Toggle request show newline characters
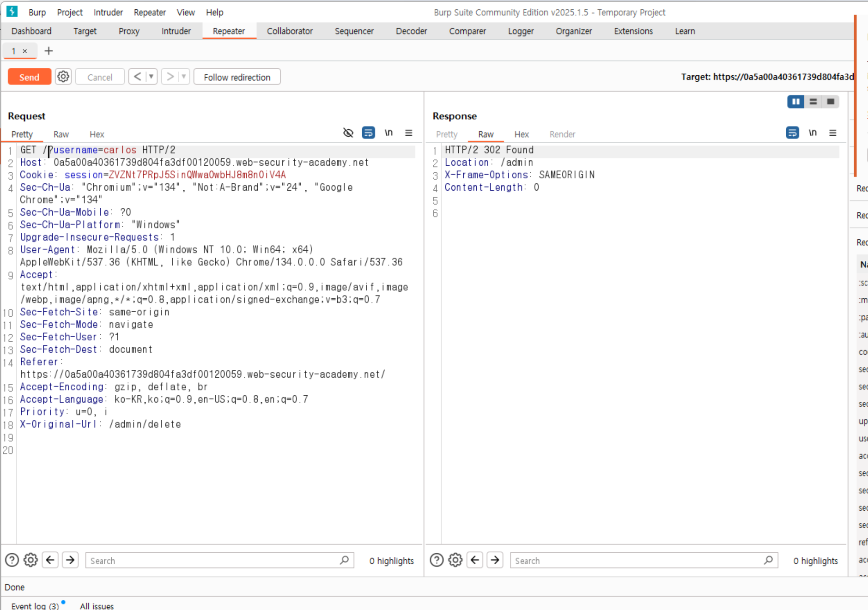This screenshot has width=868, height=610. coord(388,133)
